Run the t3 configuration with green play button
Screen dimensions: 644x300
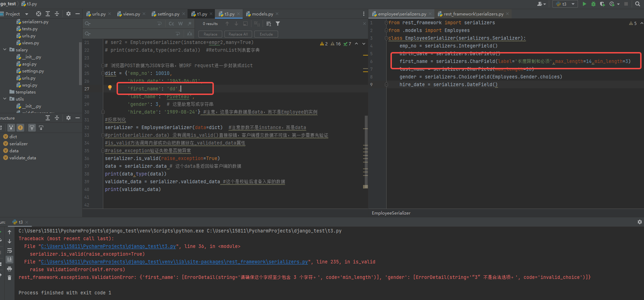[584, 4]
